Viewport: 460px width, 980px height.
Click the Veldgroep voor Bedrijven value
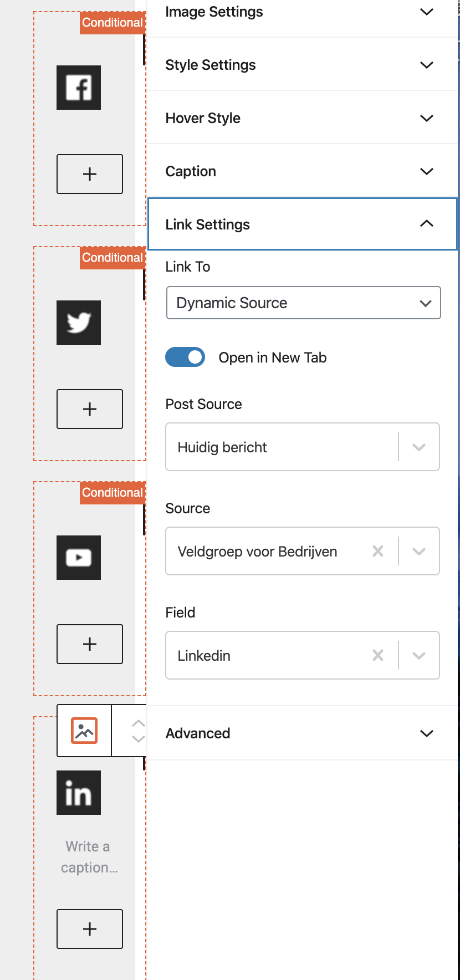[257, 552]
